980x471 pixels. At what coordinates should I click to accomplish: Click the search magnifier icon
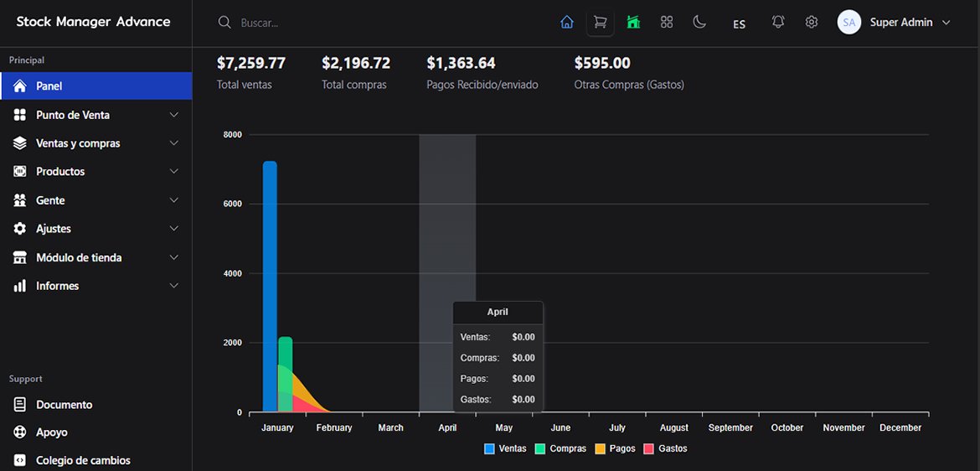tap(224, 23)
